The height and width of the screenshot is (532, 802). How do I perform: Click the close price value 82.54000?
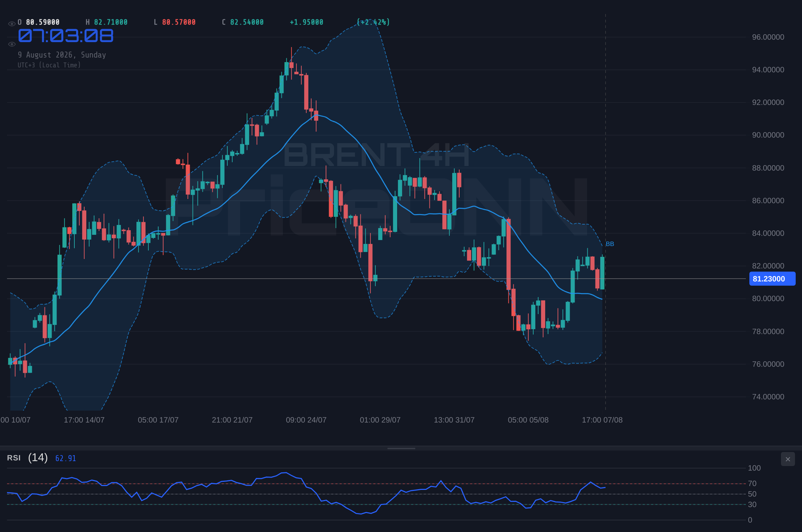pos(247,22)
